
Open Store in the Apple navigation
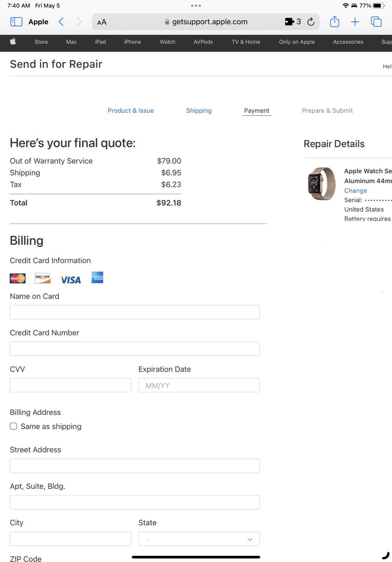(x=41, y=42)
